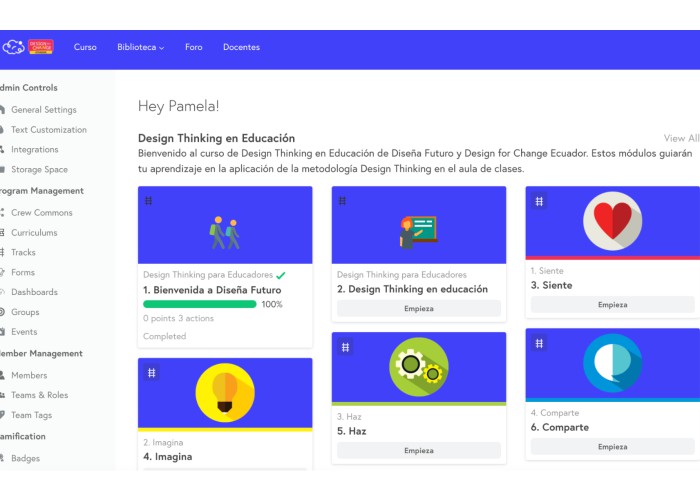The height and width of the screenshot is (500, 700).
Task: Click the cloud logo in the header
Action: [13, 47]
